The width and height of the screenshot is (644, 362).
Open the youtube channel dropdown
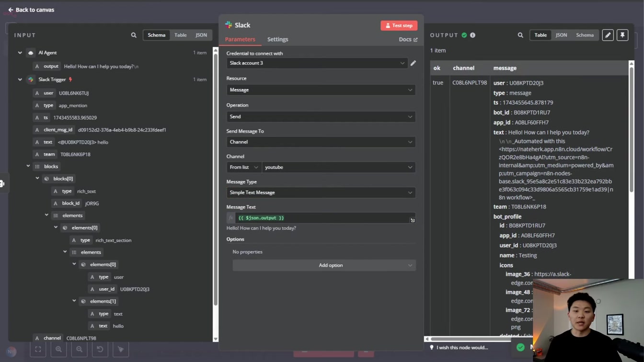(x=339, y=167)
